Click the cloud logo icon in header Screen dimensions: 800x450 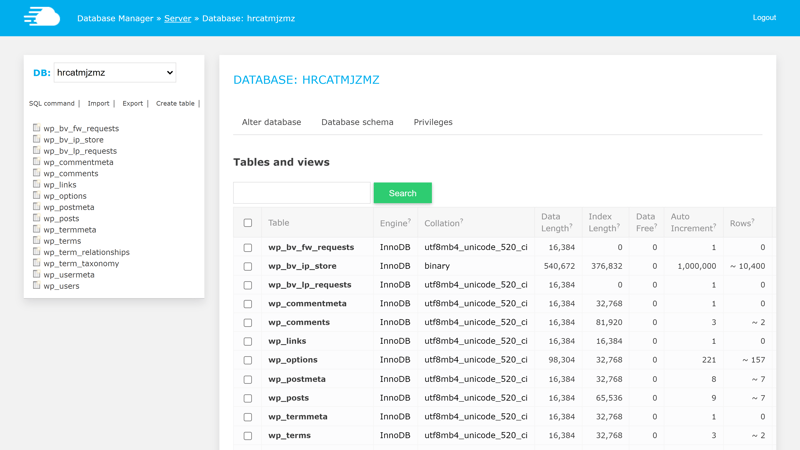coord(42,17)
